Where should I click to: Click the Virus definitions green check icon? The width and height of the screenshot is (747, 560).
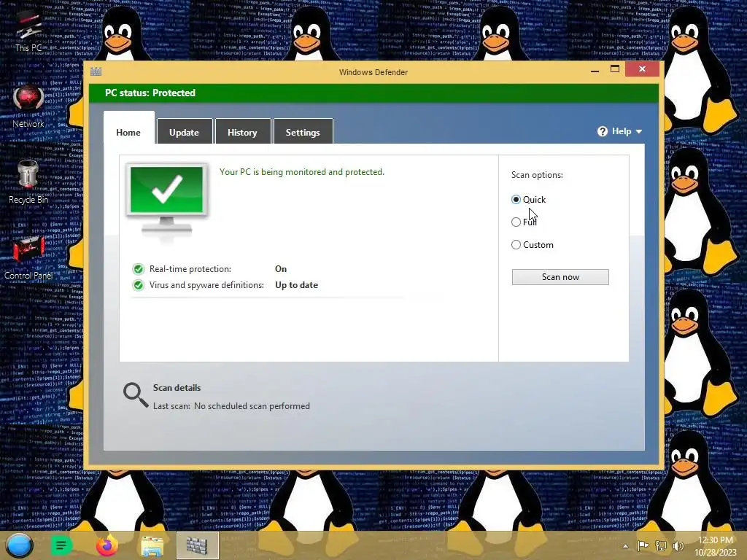[138, 285]
